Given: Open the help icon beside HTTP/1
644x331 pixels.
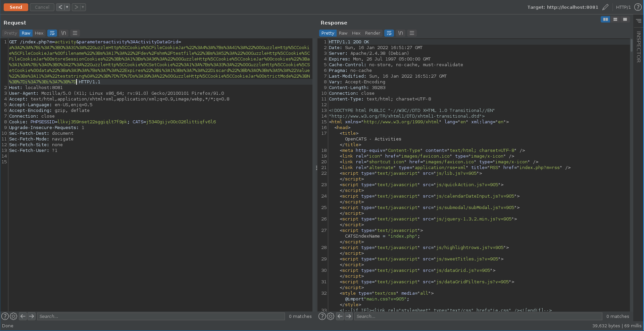Looking at the screenshot, I should [x=638, y=7].
